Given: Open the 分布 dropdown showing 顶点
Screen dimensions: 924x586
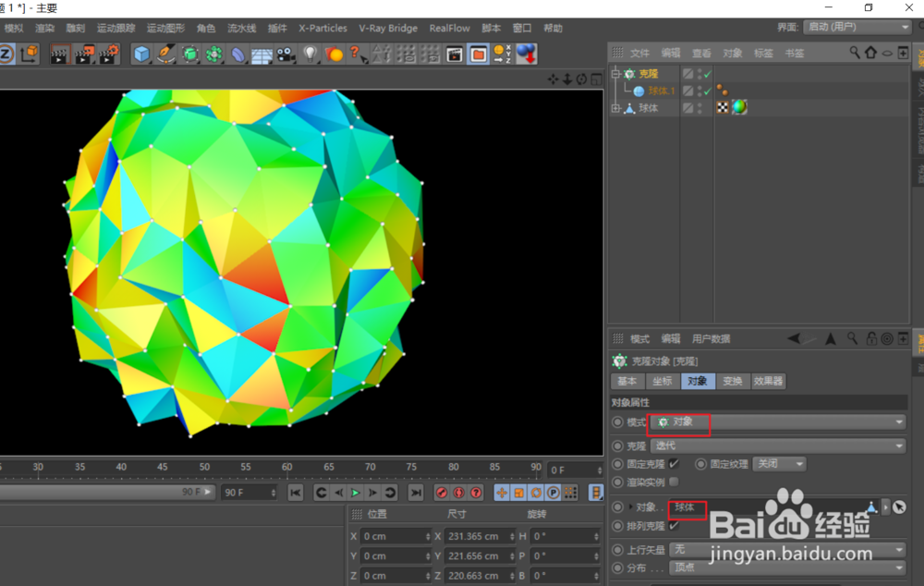Looking at the screenshot, I should [x=787, y=568].
